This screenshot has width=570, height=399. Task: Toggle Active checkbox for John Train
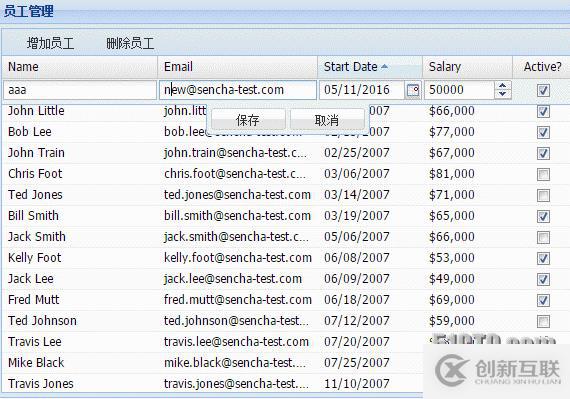543,153
